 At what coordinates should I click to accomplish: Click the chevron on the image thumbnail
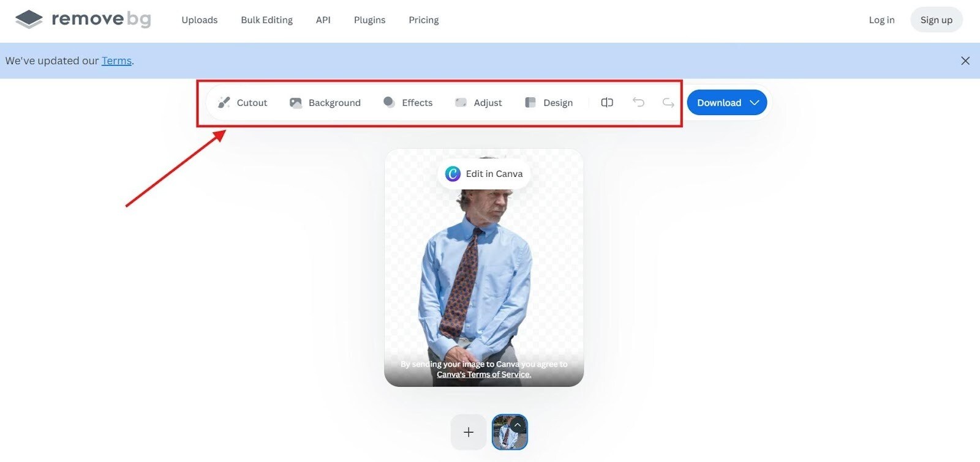click(518, 425)
